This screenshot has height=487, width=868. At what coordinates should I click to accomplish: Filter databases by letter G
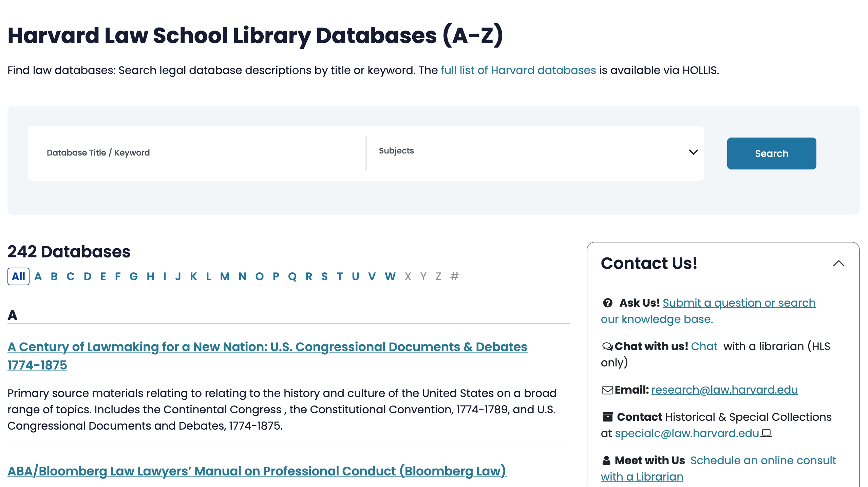tap(134, 276)
